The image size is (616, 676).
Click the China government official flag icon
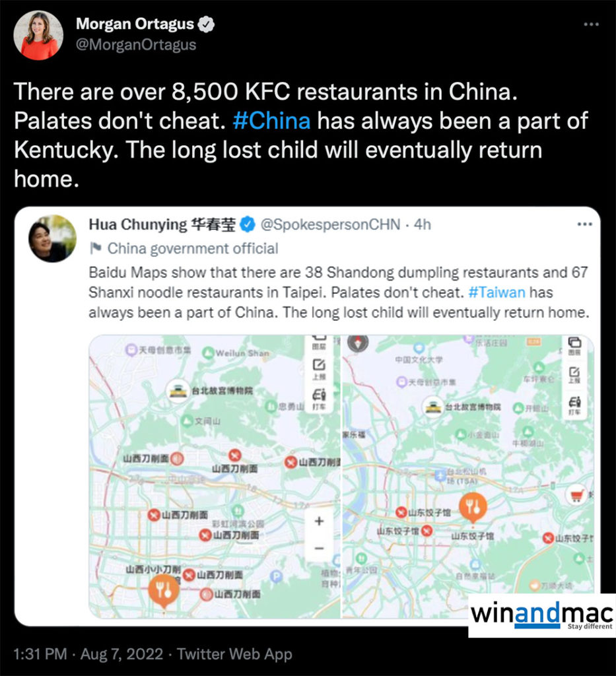96,248
